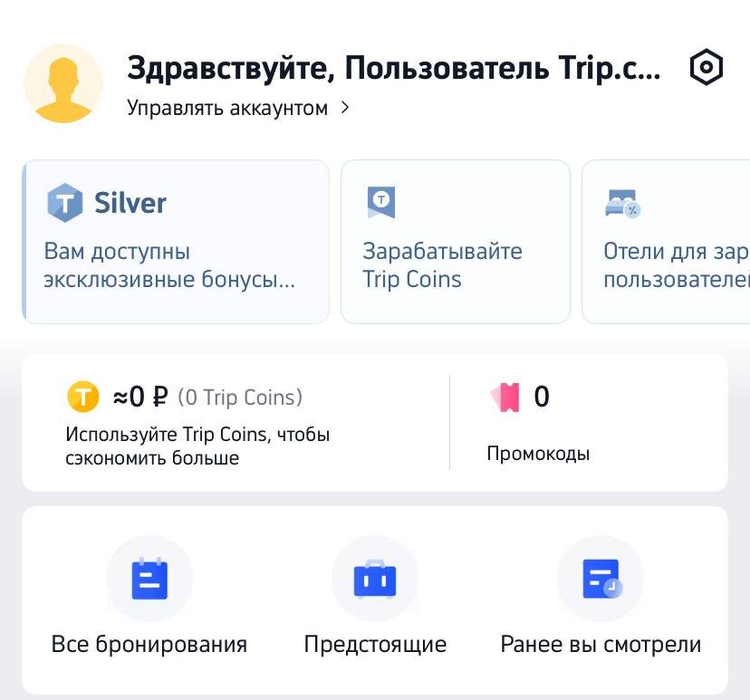Open the Управлять аккаунтом link
This screenshot has width=750, height=700.
point(228,107)
